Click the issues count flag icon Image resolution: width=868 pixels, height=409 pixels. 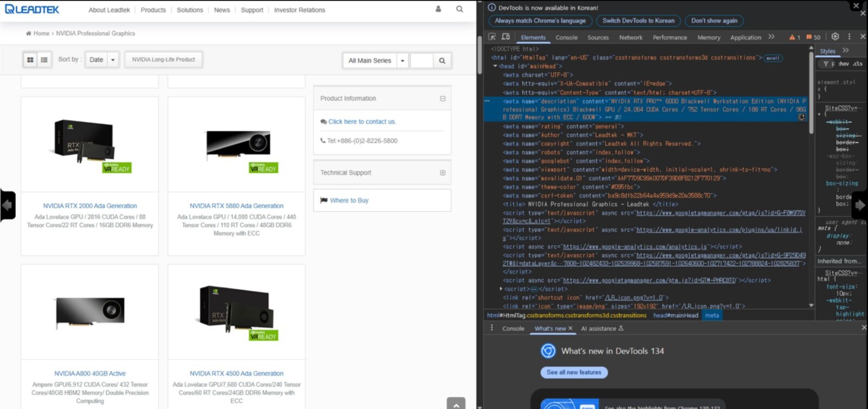809,37
